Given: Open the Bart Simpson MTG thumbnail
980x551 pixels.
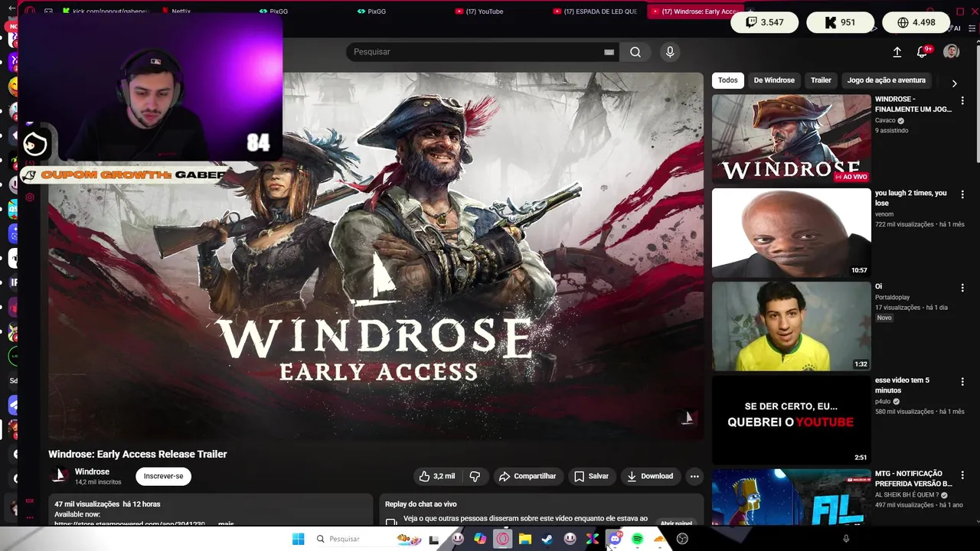Looking at the screenshot, I should pyautogui.click(x=791, y=497).
